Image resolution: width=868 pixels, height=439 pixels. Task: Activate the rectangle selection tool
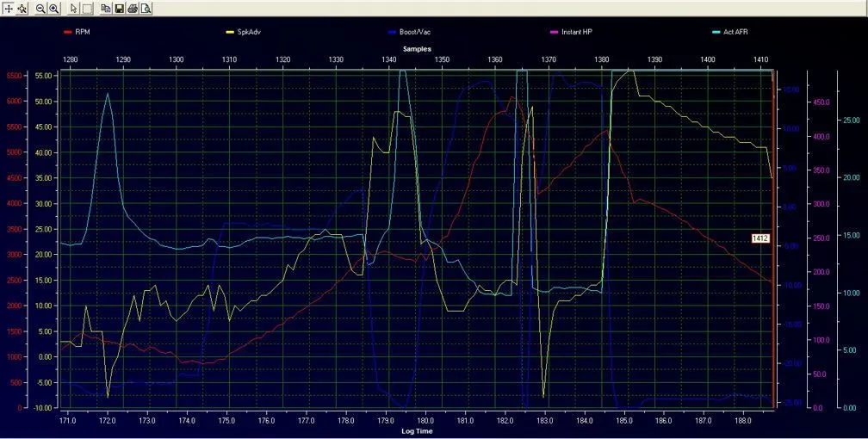click(87, 9)
